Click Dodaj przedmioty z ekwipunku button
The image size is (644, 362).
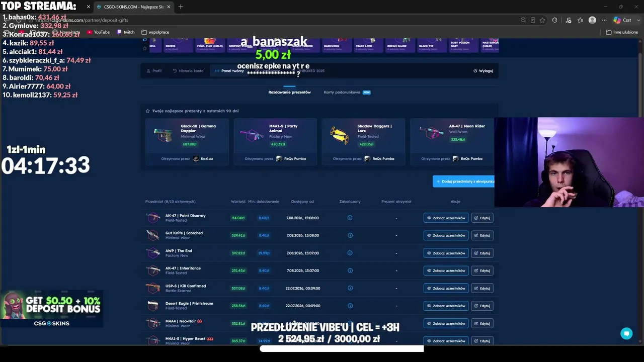click(x=463, y=182)
